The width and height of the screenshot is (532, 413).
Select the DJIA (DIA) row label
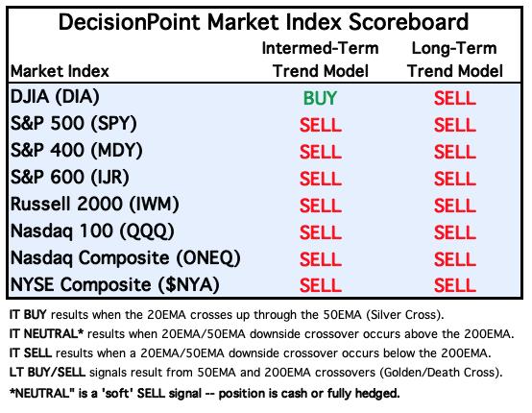point(55,97)
